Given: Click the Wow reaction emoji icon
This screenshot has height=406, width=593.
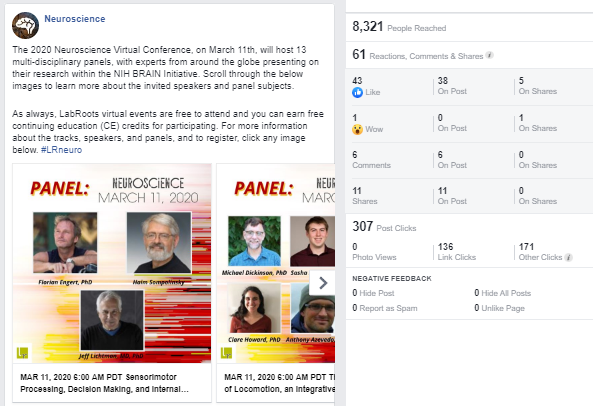Looking at the screenshot, I should [357, 129].
